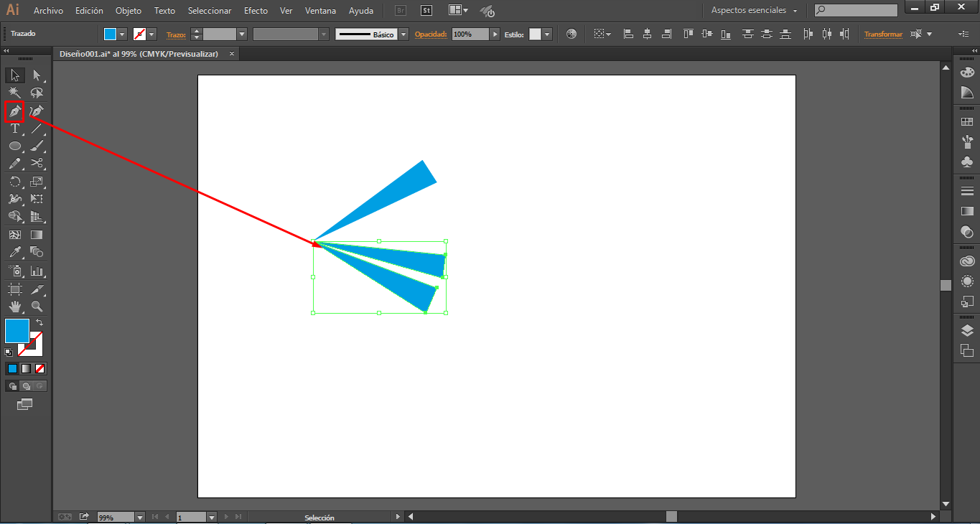Select the Free Transform tool

37,199
